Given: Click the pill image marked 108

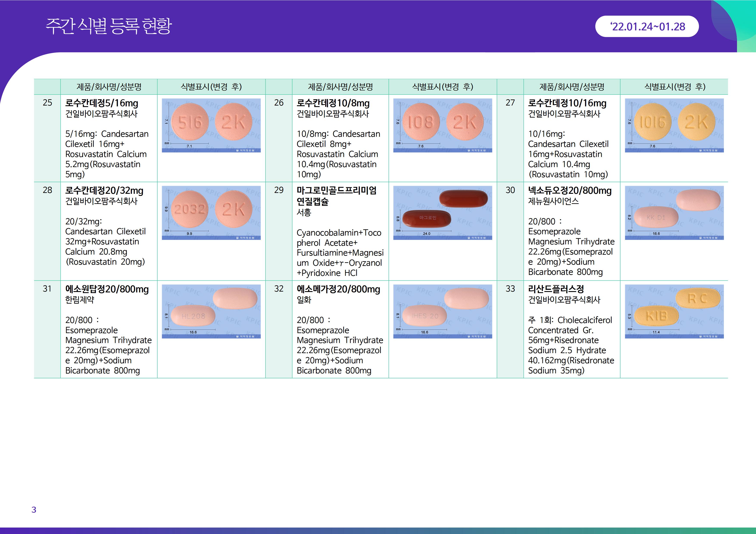Looking at the screenshot, I should point(421,122).
